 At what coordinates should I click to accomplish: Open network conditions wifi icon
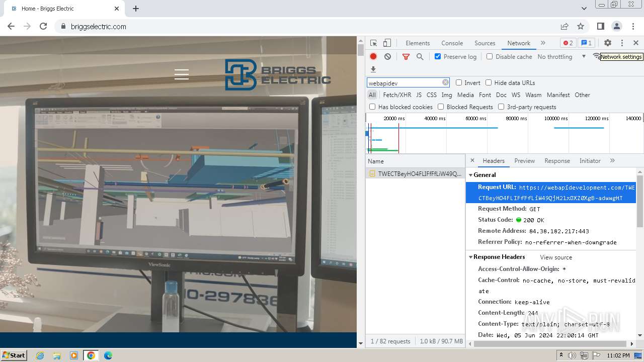pos(596,56)
